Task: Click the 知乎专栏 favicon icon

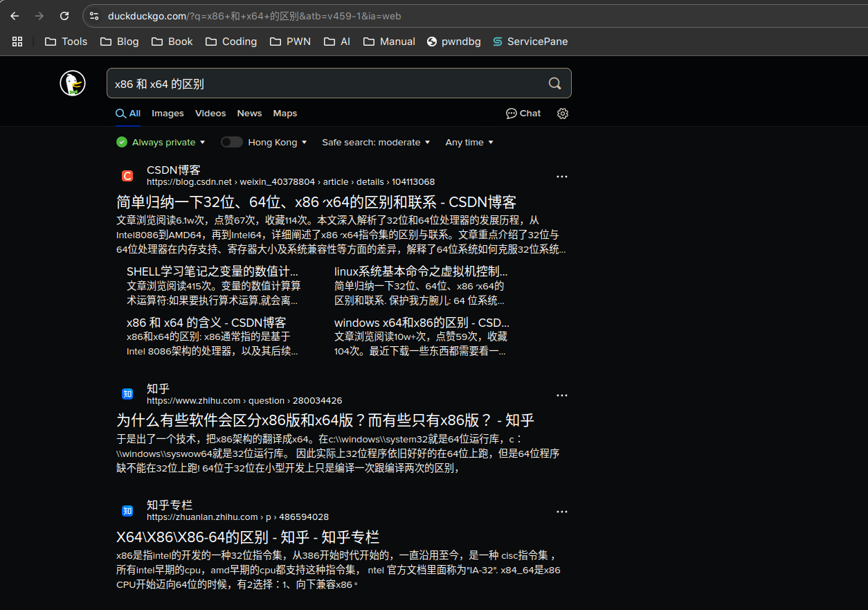Action: pyautogui.click(x=127, y=511)
